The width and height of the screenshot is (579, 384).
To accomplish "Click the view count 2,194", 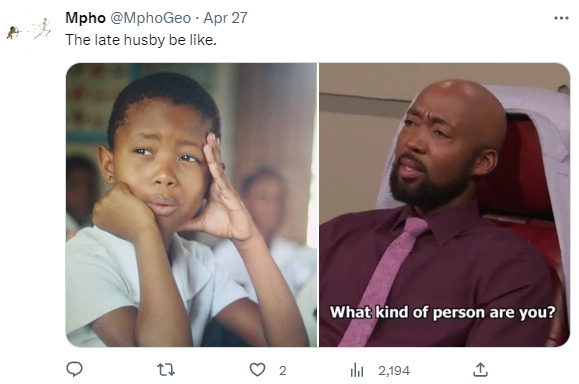I will 394,370.
